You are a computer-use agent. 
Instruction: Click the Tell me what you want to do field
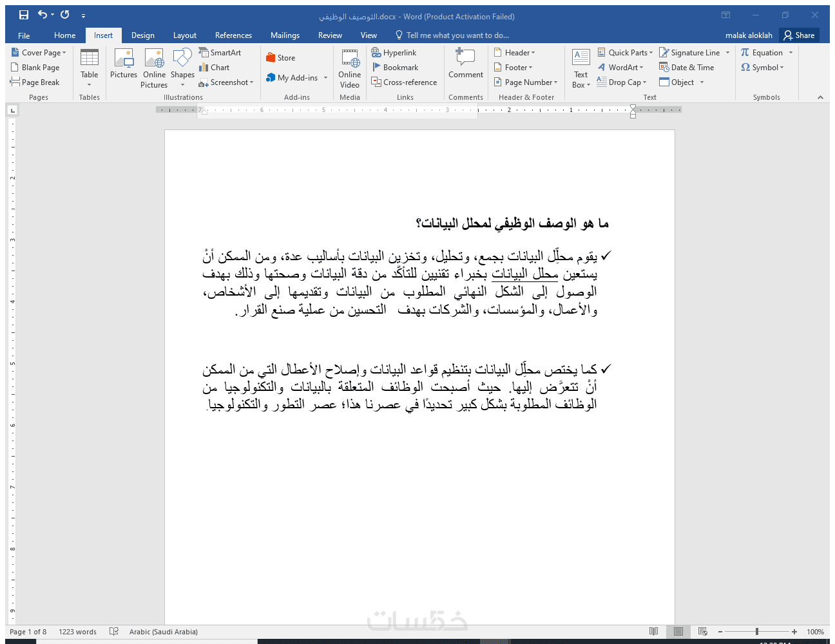click(x=452, y=35)
